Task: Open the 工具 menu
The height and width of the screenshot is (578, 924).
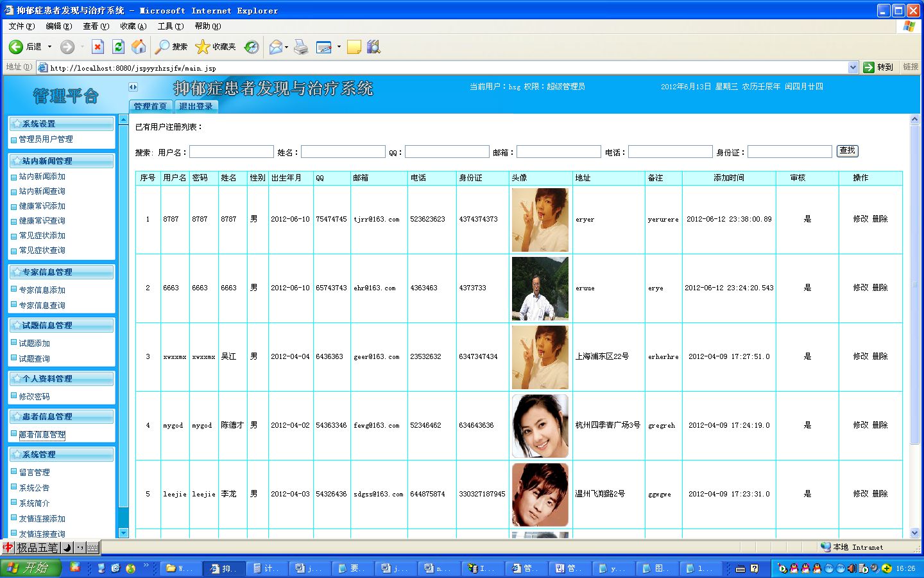Action: (x=170, y=26)
